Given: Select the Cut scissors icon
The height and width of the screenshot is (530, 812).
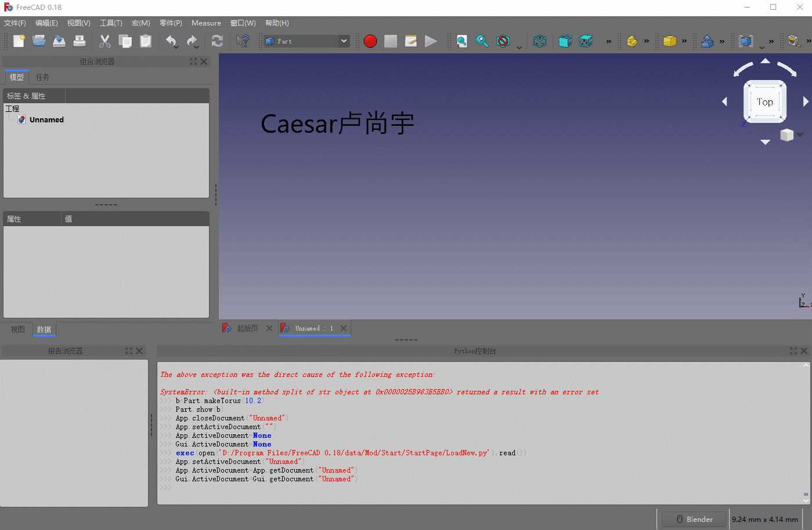Looking at the screenshot, I should pyautogui.click(x=105, y=41).
